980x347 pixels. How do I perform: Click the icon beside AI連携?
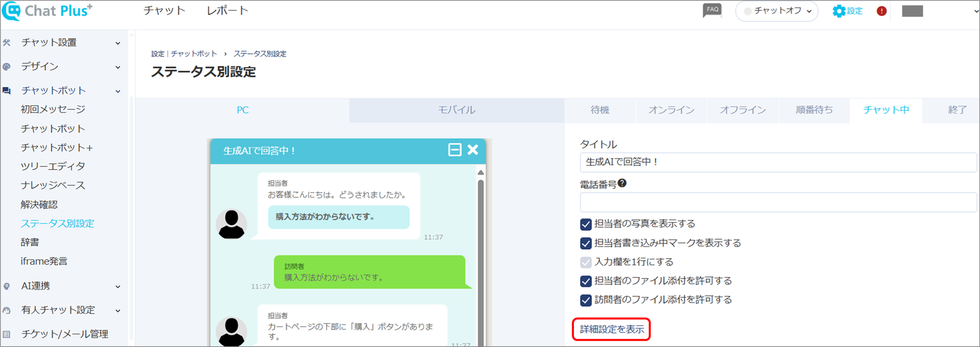click(7, 286)
